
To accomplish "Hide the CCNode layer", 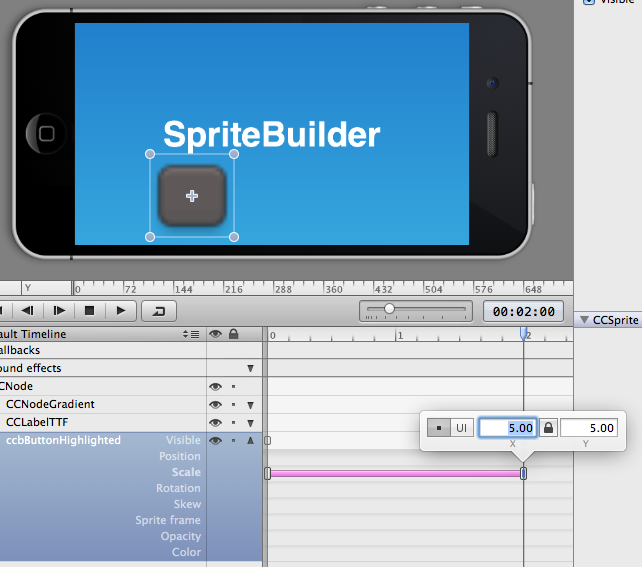I will pos(215,386).
